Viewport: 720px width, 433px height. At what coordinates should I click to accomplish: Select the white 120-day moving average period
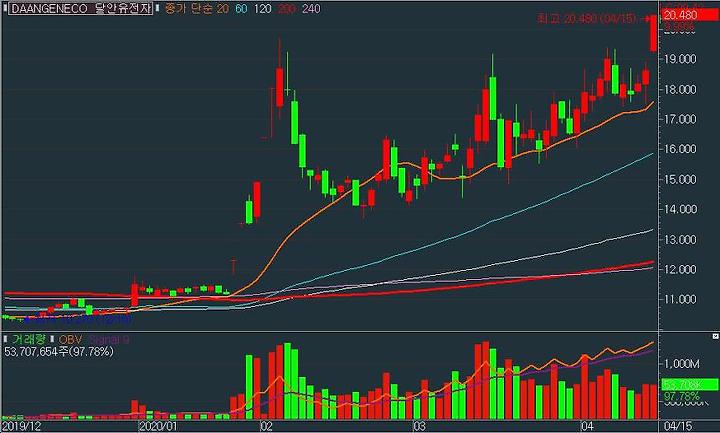coord(263,8)
